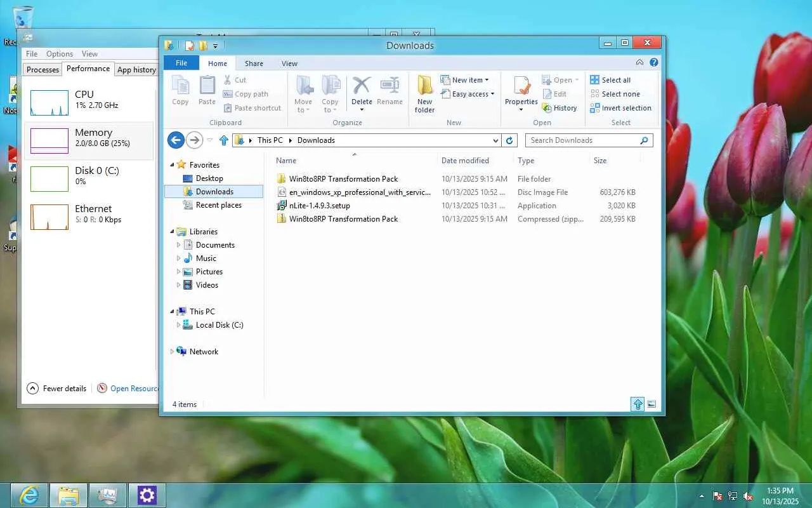Switch to the Share ribbon tab
The width and height of the screenshot is (812, 508).
(x=254, y=63)
